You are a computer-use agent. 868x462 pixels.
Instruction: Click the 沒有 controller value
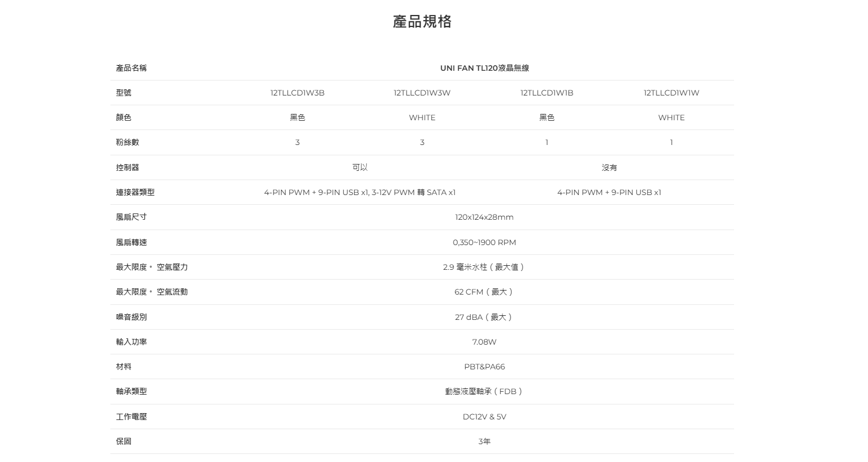pyautogui.click(x=609, y=167)
